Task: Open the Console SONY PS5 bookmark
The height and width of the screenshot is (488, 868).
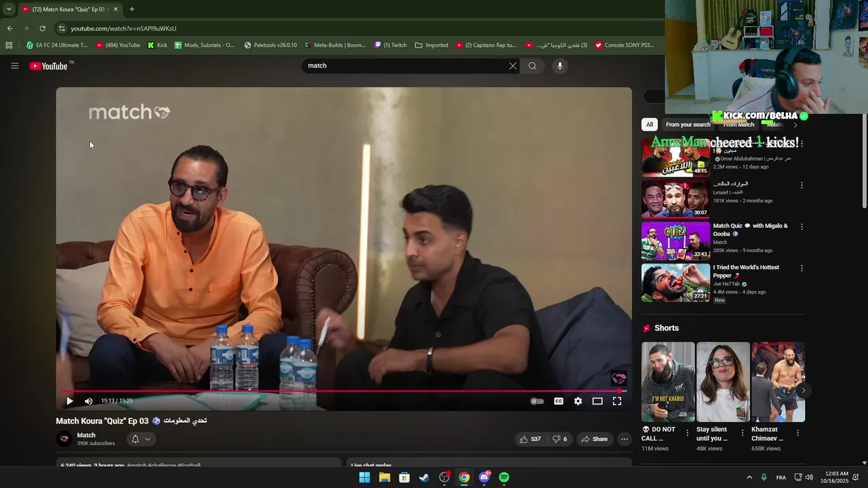Action: (x=625, y=45)
